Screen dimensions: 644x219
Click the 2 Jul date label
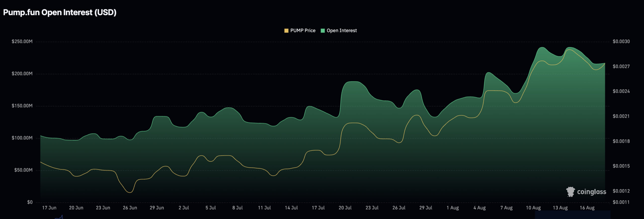(184, 208)
